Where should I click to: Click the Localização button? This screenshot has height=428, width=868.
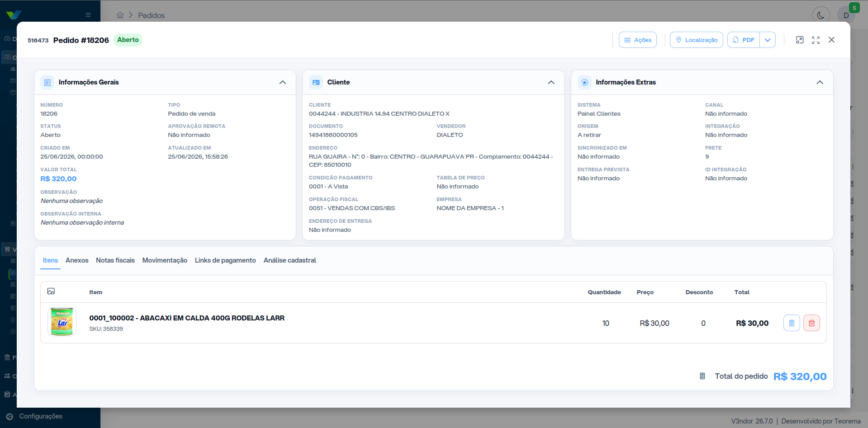coord(697,40)
